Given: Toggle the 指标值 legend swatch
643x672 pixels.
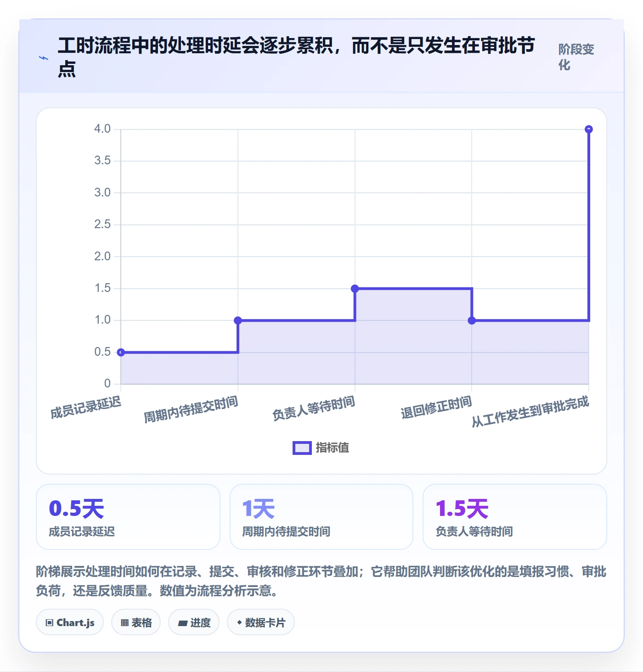Looking at the screenshot, I should (302, 448).
